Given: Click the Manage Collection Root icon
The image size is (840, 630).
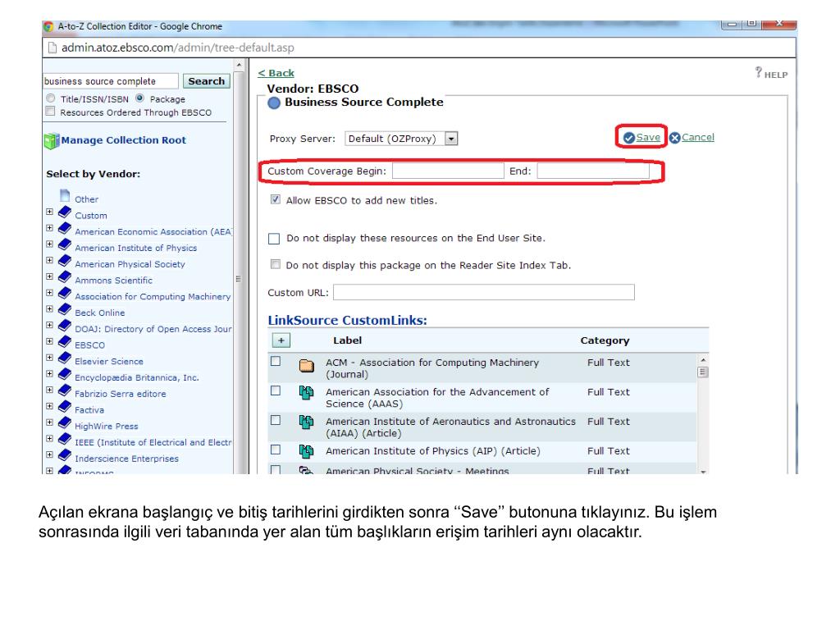Looking at the screenshot, I should tap(52, 141).
